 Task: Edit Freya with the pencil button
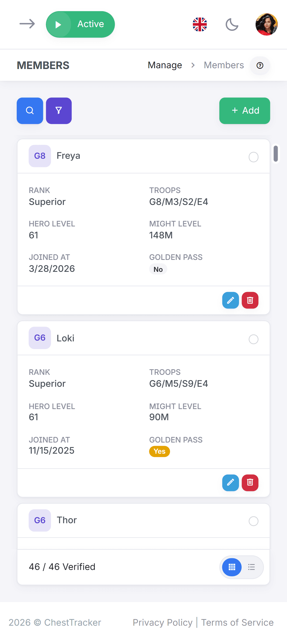(x=231, y=300)
